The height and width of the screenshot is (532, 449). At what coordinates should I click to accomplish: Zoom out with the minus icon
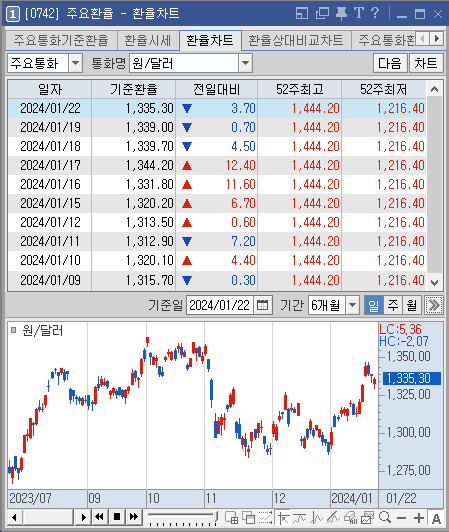(x=401, y=518)
